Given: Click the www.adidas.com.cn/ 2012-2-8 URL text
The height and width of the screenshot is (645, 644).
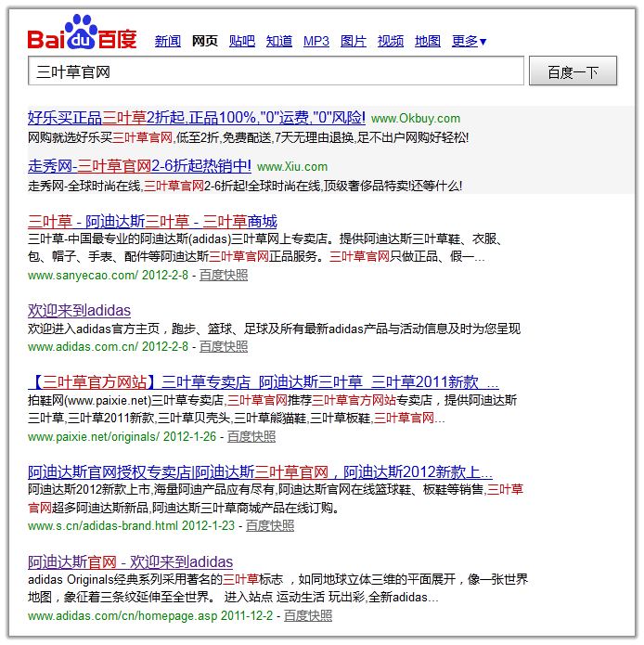Looking at the screenshot, I should 108,347.
